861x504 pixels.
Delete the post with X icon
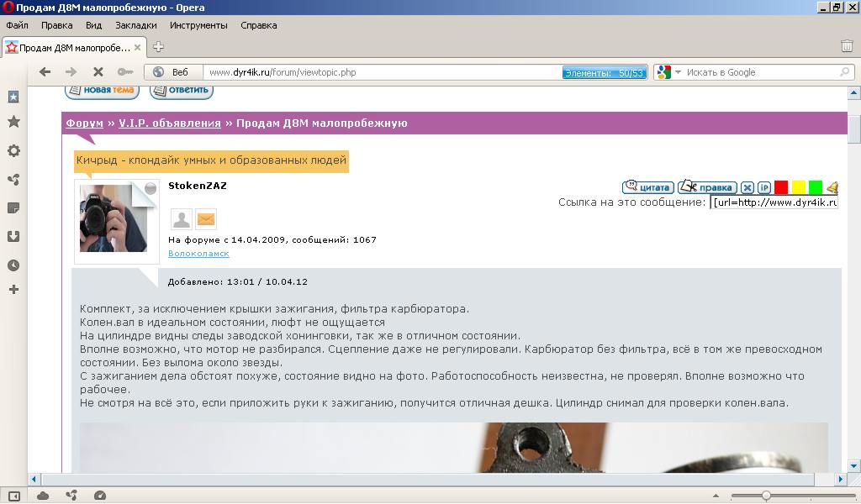(x=747, y=187)
